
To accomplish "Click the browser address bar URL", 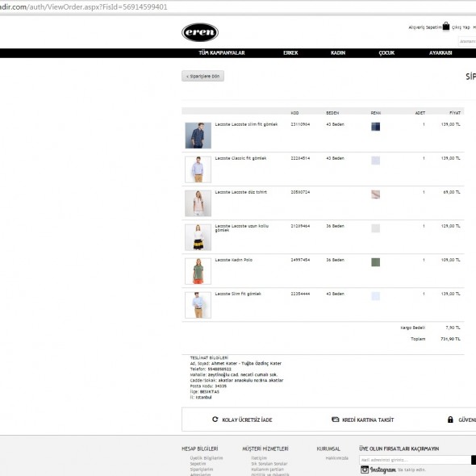I will 83,7.
